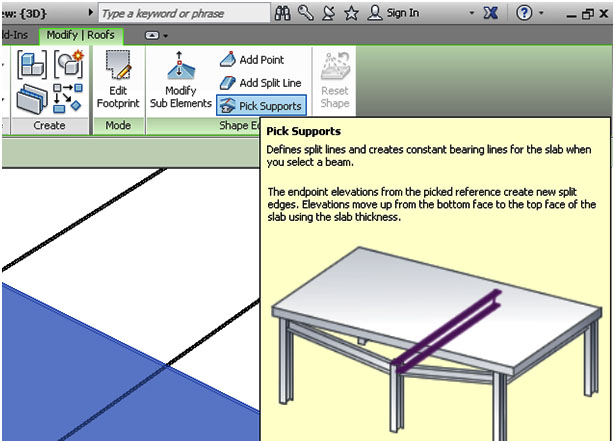Select the blue roof surface in 3D view
Screen dimensions: 615x443
click(80, 370)
